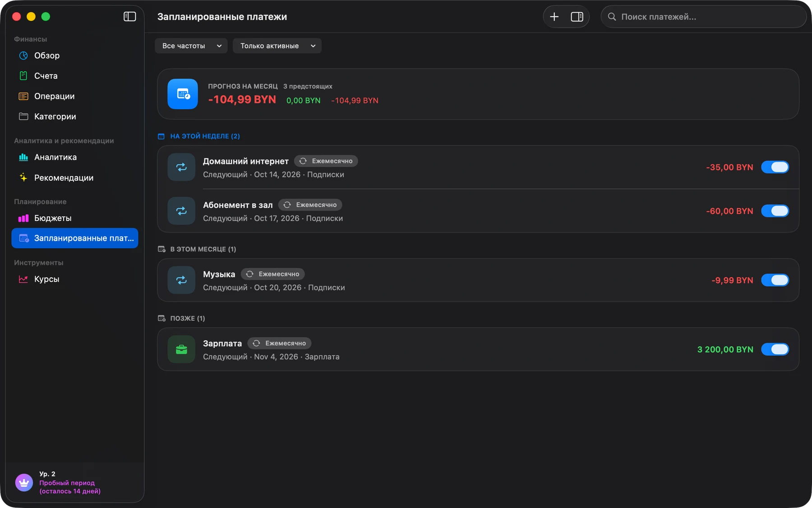Click the Операции list icon
The width and height of the screenshot is (812, 508).
pyautogui.click(x=23, y=96)
